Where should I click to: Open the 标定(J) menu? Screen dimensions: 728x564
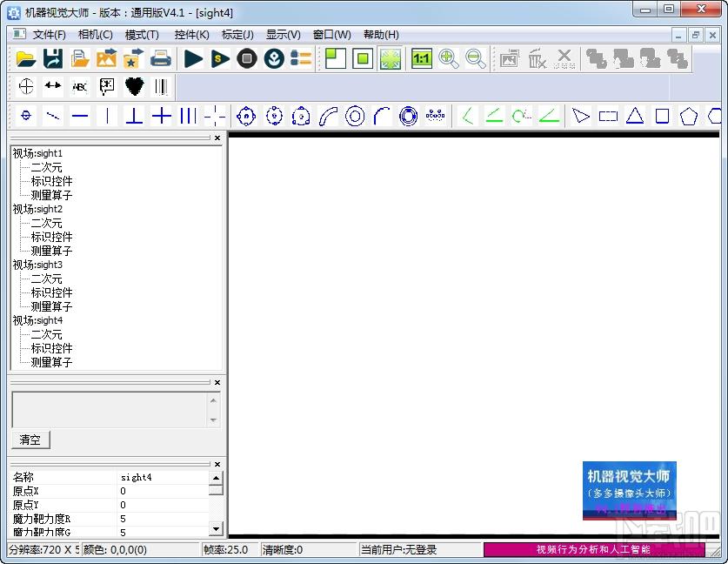(x=237, y=35)
